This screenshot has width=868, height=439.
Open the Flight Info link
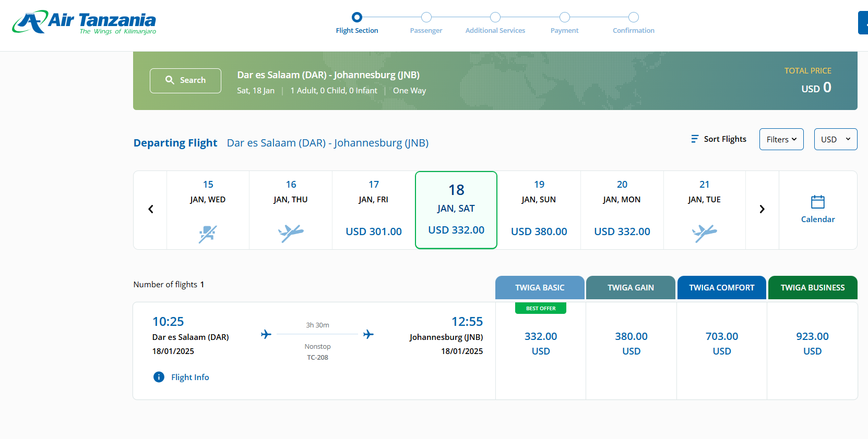coord(190,377)
